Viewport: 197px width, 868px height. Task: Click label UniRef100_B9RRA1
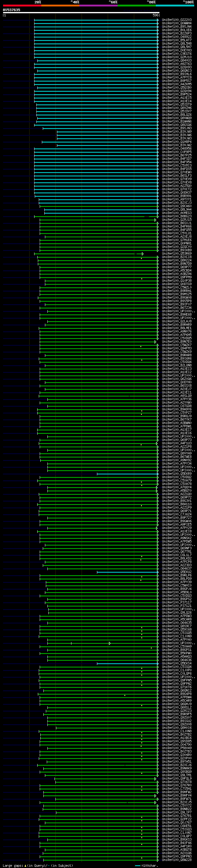(x=176, y=291)
